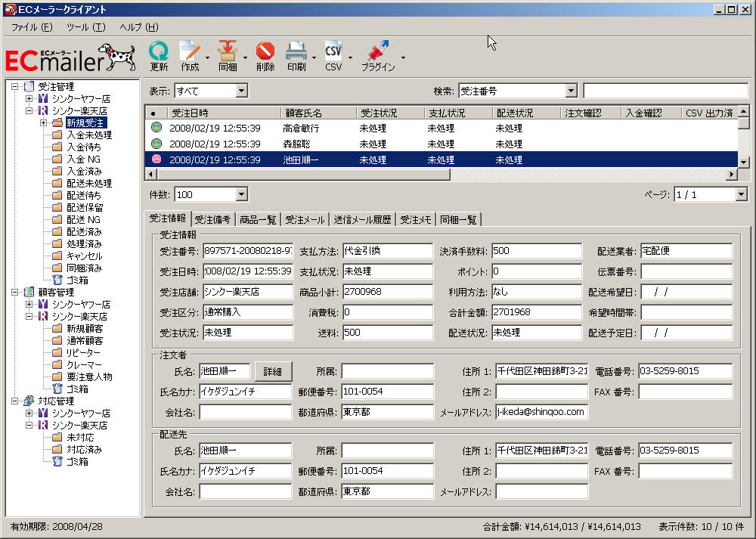
Task: Switch to the 送信メール履歴 tab
Action: tap(363, 220)
